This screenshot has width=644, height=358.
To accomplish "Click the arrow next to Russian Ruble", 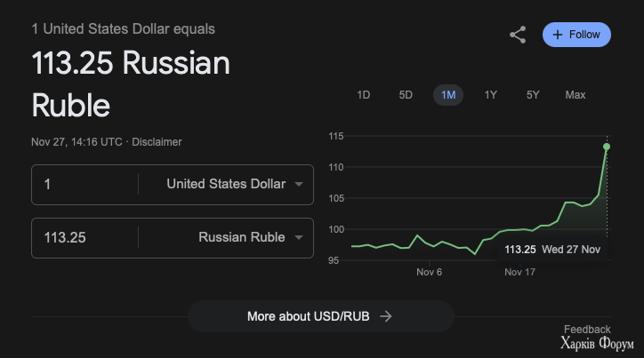I will tap(299, 237).
